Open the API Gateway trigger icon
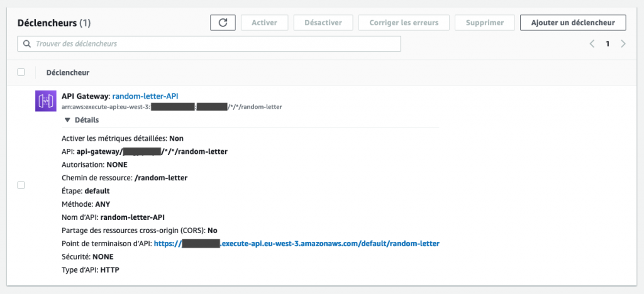This screenshot has height=294, width=644. (45, 101)
